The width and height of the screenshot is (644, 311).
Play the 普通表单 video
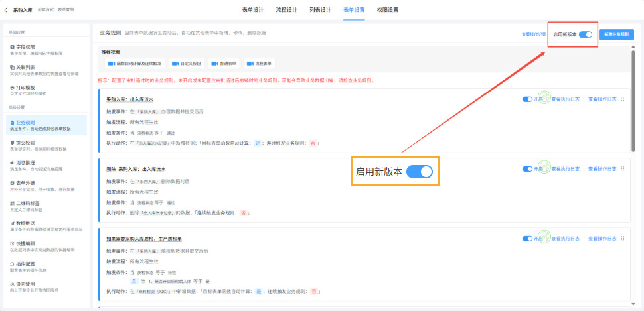pyautogui.click(x=224, y=64)
